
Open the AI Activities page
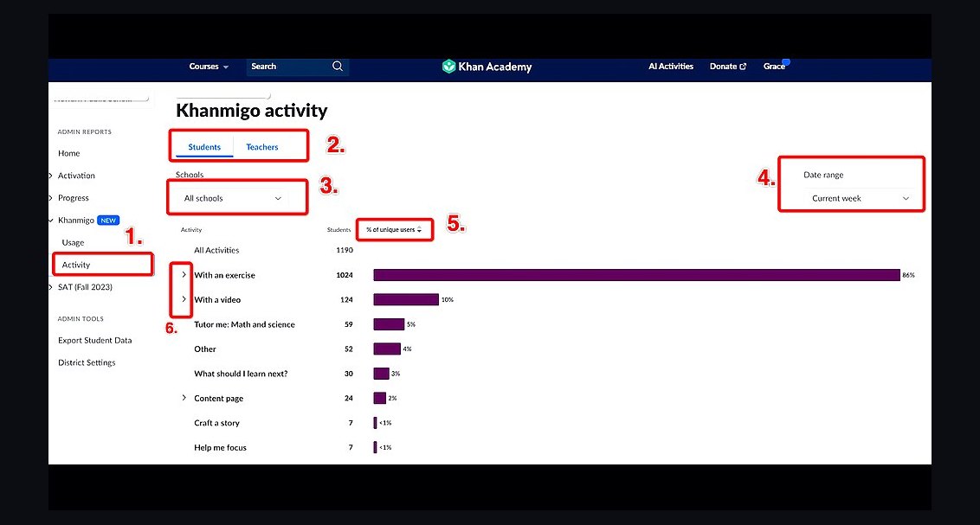click(671, 67)
